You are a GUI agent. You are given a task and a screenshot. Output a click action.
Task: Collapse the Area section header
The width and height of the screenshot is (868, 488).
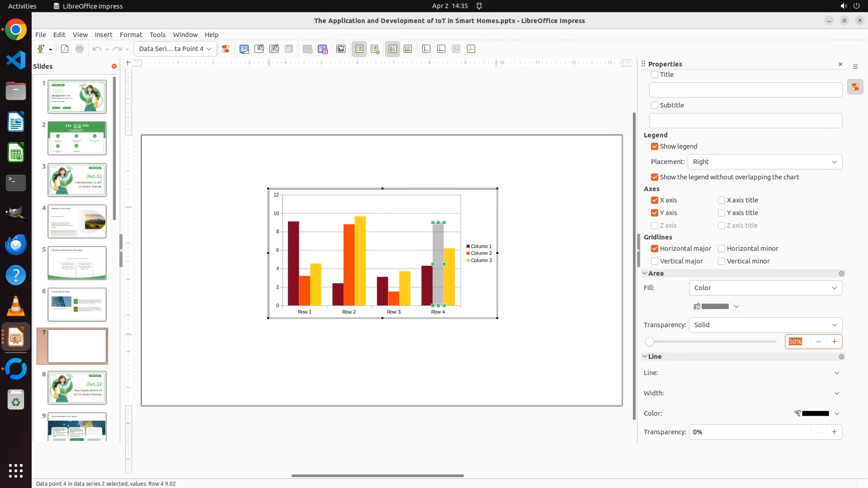[x=656, y=273]
